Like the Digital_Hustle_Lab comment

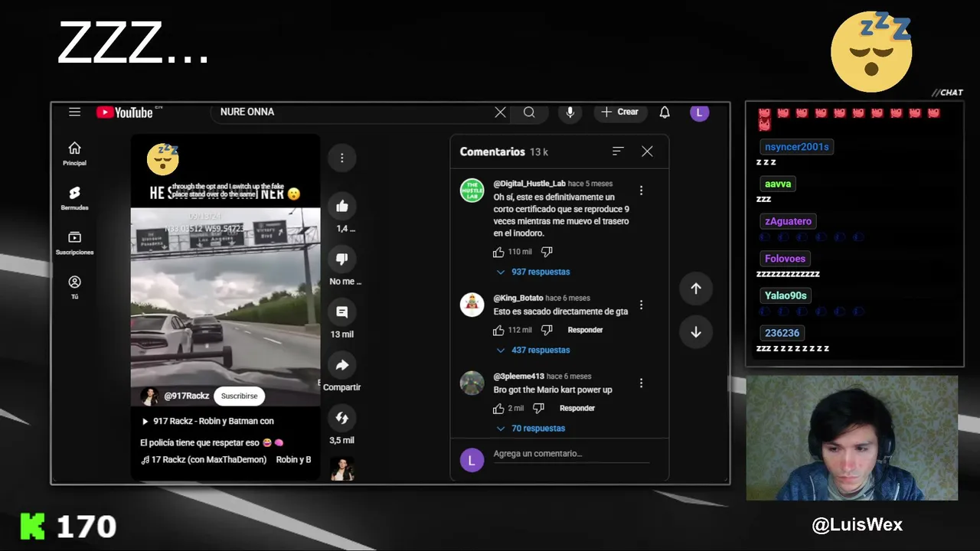pos(498,252)
